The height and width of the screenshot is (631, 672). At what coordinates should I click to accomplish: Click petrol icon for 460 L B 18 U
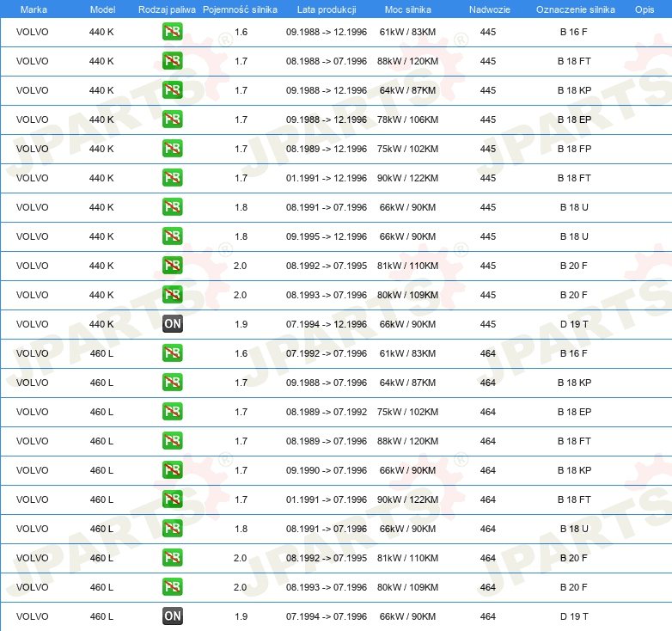[172, 529]
